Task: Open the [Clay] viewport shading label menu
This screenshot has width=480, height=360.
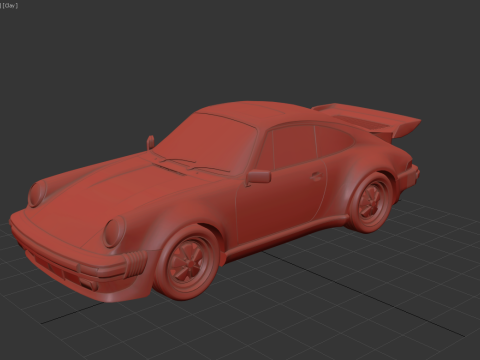Action: (10, 5)
